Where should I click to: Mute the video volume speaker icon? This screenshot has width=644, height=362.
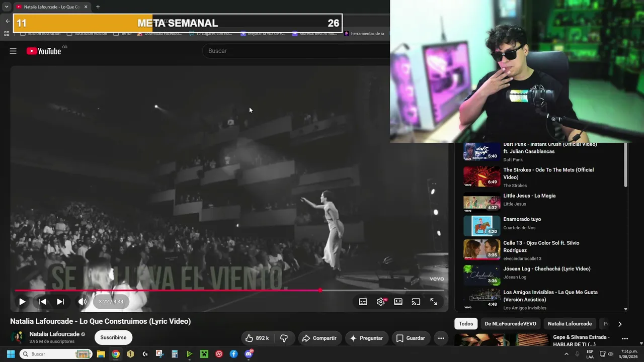click(83, 302)
